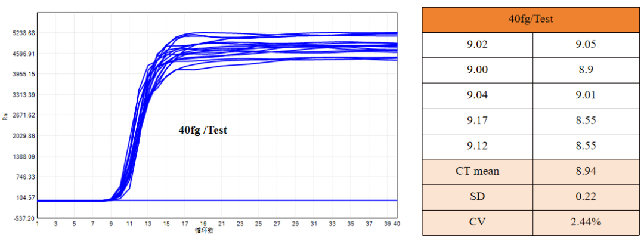
Task: Click the bold 40fg /Test chart annotation
Action: tap(203, 131)
